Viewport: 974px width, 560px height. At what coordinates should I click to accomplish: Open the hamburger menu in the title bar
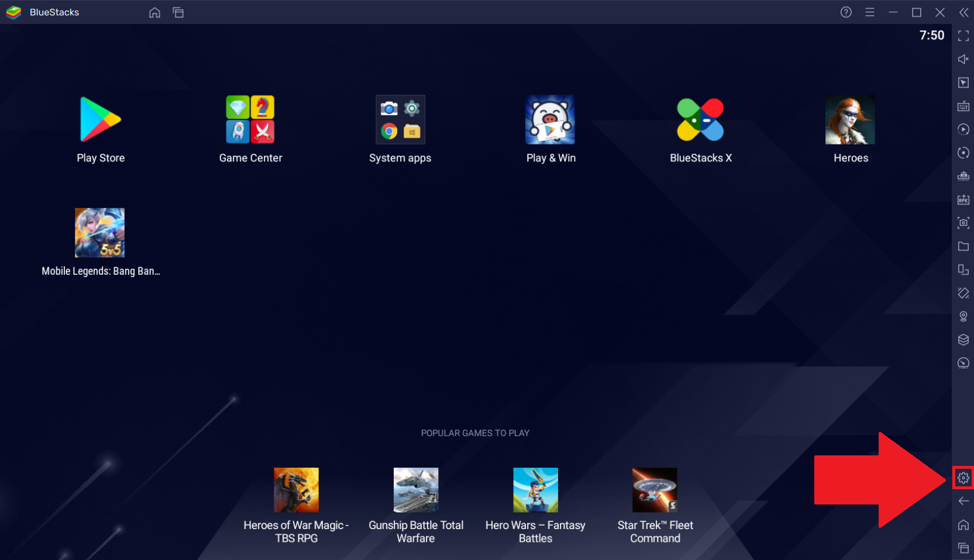coord(870,12)
